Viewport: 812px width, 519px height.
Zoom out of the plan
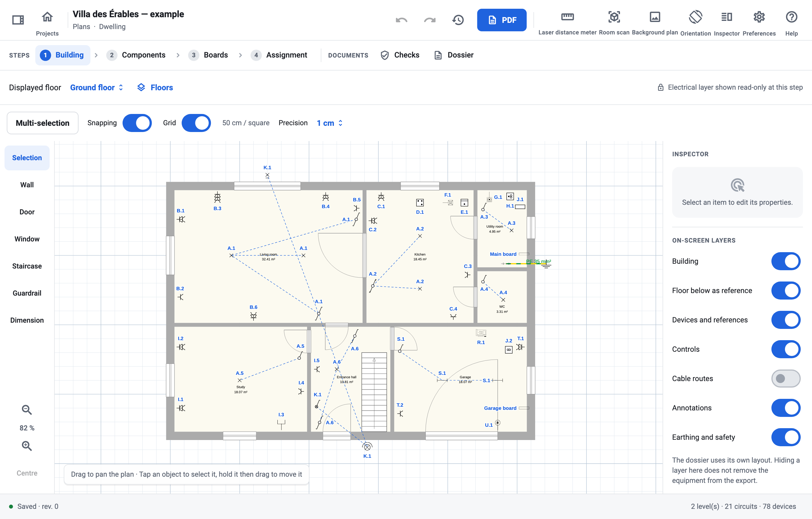[27, 410]
